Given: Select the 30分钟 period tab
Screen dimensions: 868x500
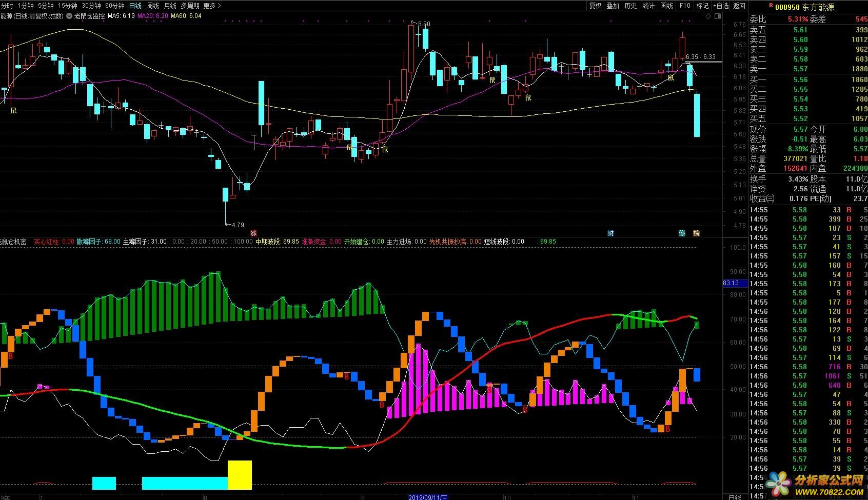Looking at the screenshot, I should tap(91, 6).
